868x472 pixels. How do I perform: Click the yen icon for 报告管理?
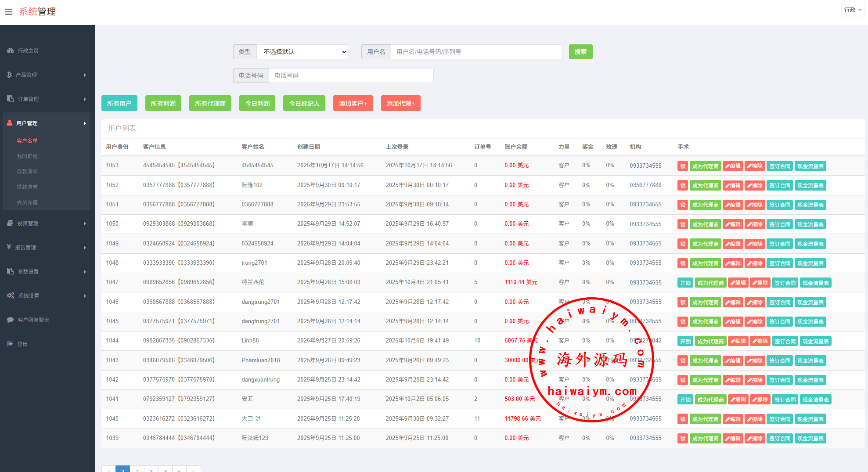point(9,248)
